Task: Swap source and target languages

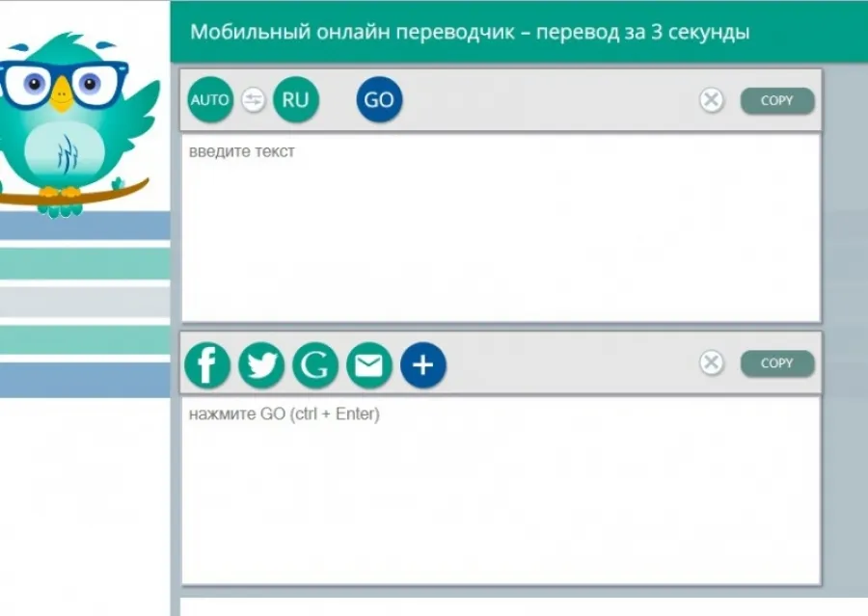Action: (254, 100)
